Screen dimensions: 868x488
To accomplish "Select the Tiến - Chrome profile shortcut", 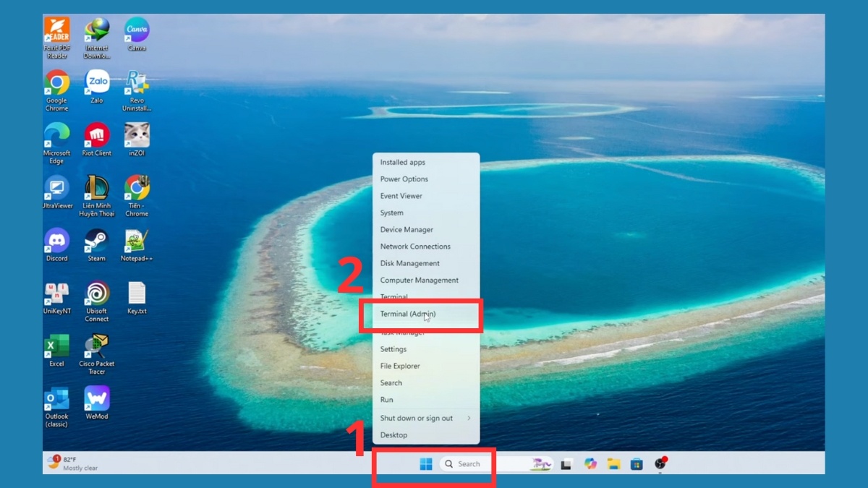I will 137,196.
